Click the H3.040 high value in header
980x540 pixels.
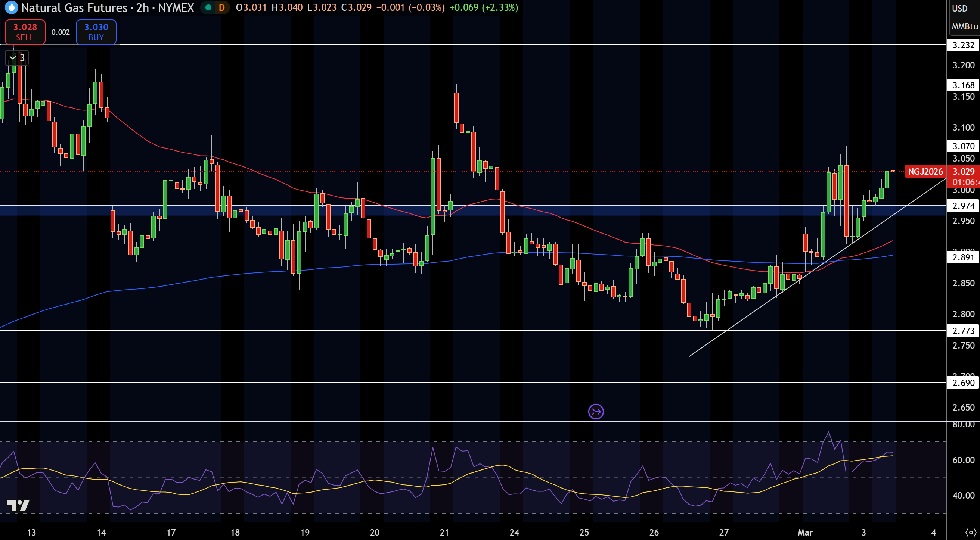click(287, 7)
